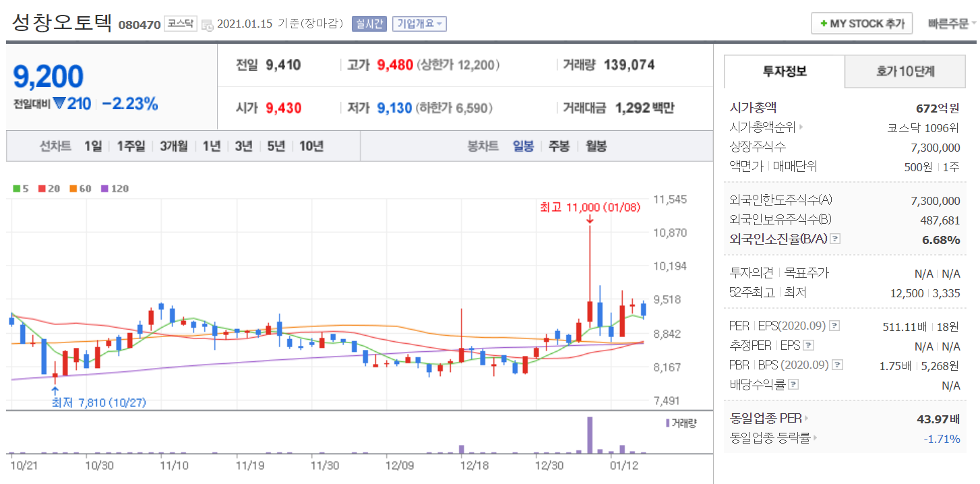Open the 기업개요 dropdown
Screen dimensions: 980x484
[x=419, y=24]
